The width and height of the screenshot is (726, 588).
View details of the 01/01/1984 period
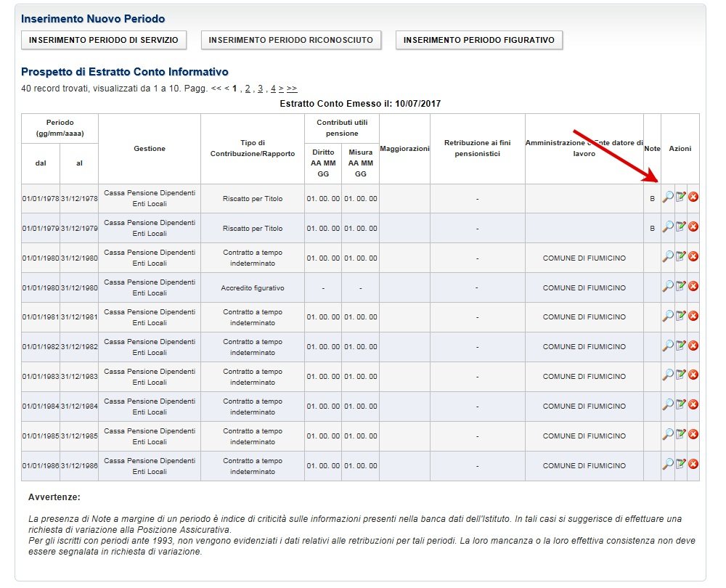pos(668,404)
